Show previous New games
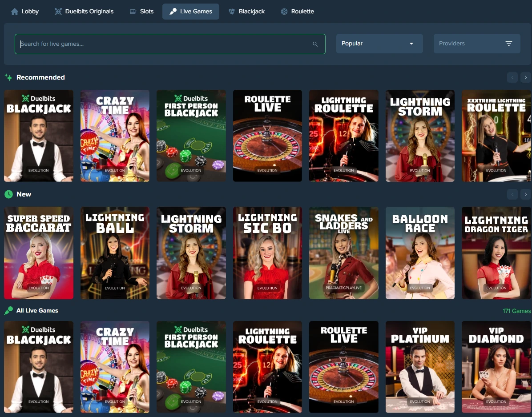 pos(512,194)
